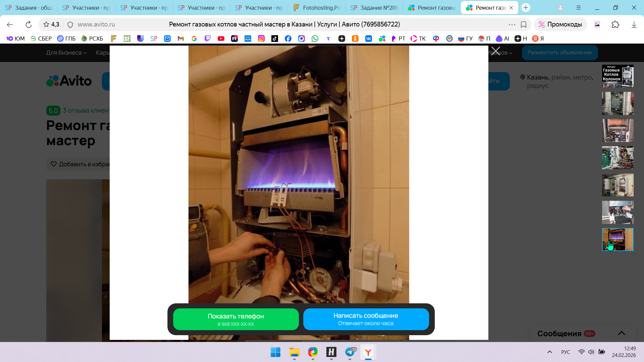
Task: Click Написать сообщение button
Action: pyautogui.click(x=366, y=319)
